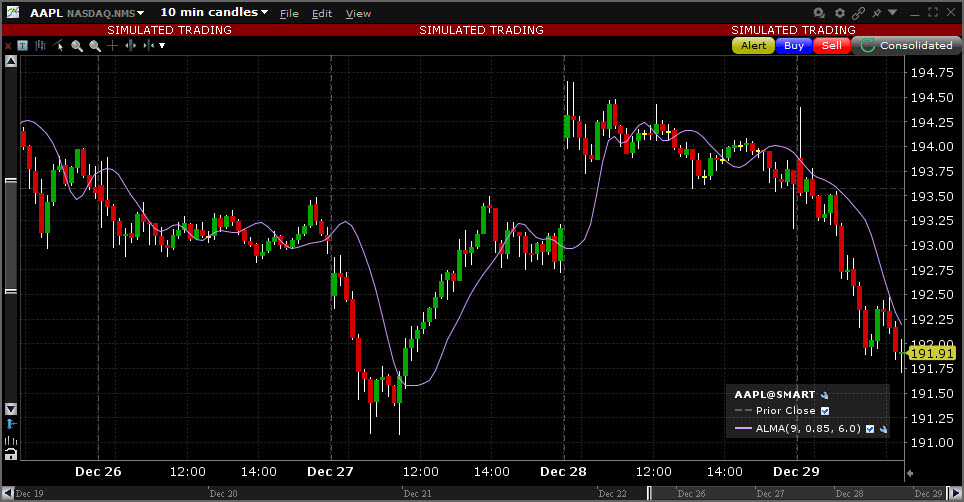Screen dimensions: 964x502
Task: Click the red Sell button
Action: click(x=832, y=45)
